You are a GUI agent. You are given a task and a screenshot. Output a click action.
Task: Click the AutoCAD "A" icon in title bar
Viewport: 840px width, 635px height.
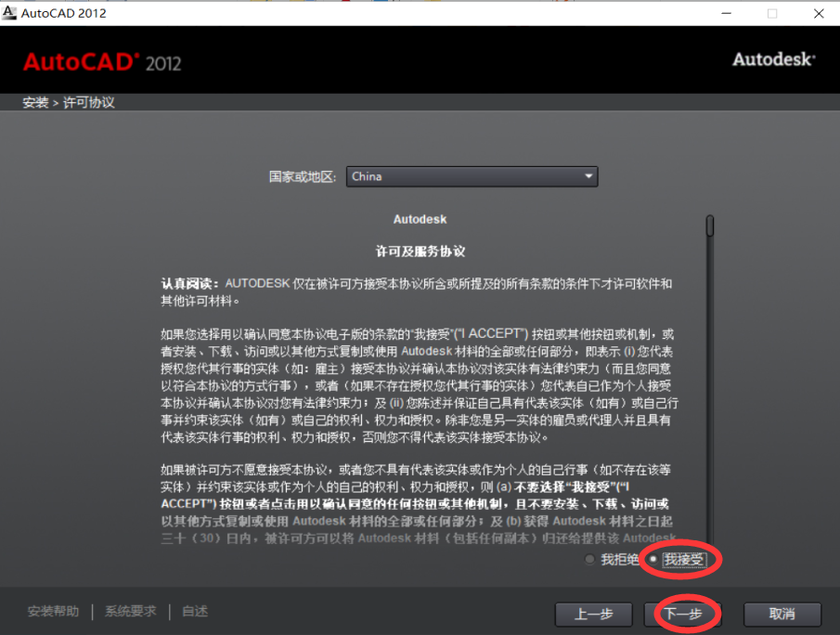point(11,13)
